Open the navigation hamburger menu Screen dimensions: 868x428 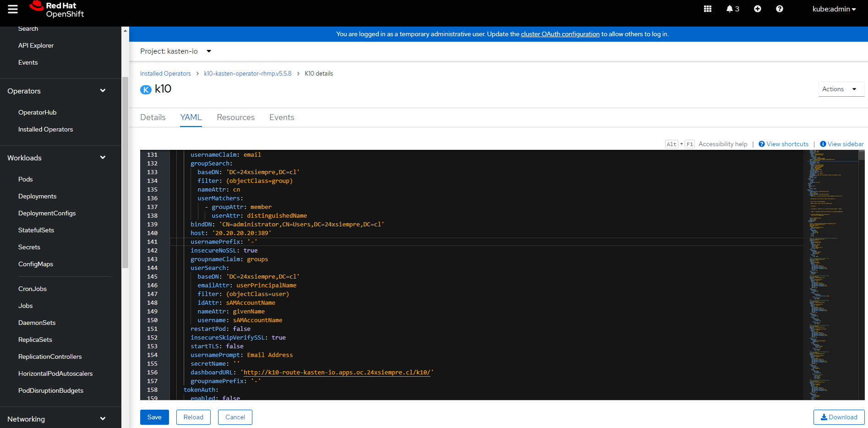coord(12,9)
